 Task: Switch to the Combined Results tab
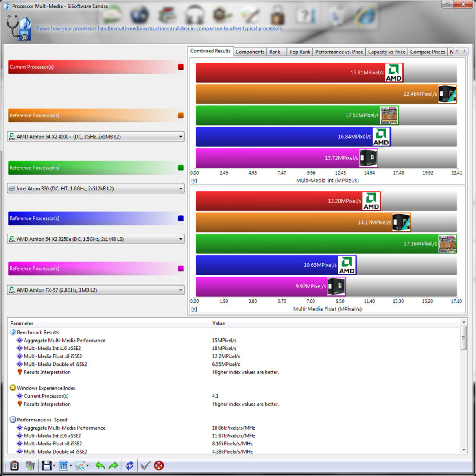click(x=210, y=51)
